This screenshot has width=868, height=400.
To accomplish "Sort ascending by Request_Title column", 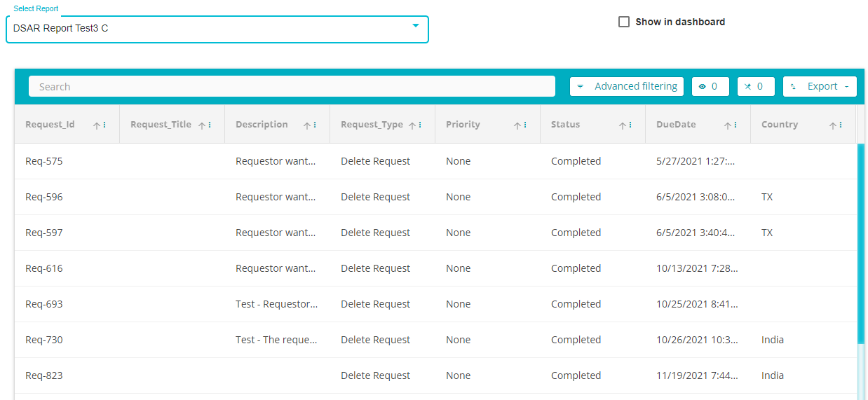I will point(202,125).
